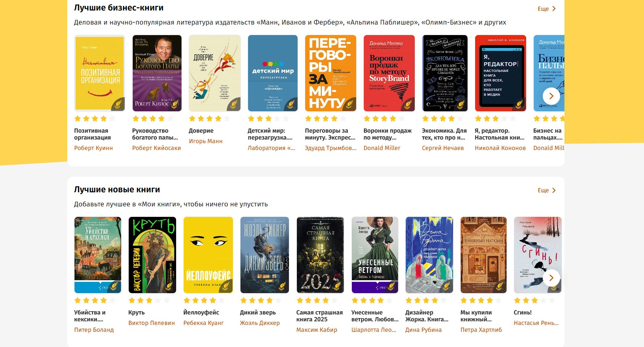
Task: Open the yellow 'Йеллоуфейс' book cover
Action: tap(208, 255)
